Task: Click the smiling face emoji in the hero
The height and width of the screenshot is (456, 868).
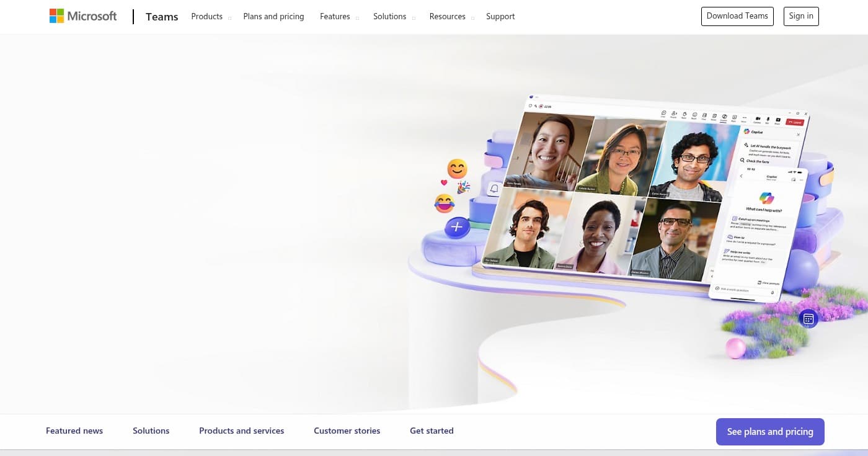Action: click(456, 168)
